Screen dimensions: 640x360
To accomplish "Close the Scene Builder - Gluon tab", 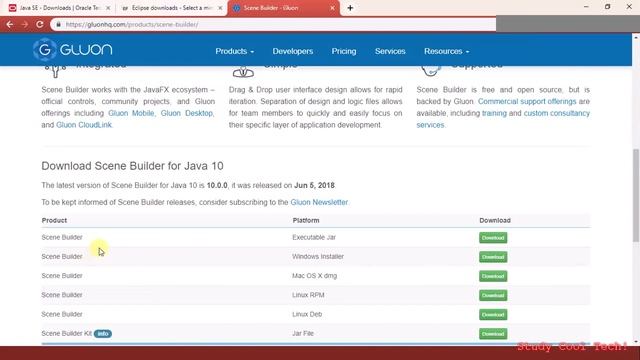I will pos(332,8).
